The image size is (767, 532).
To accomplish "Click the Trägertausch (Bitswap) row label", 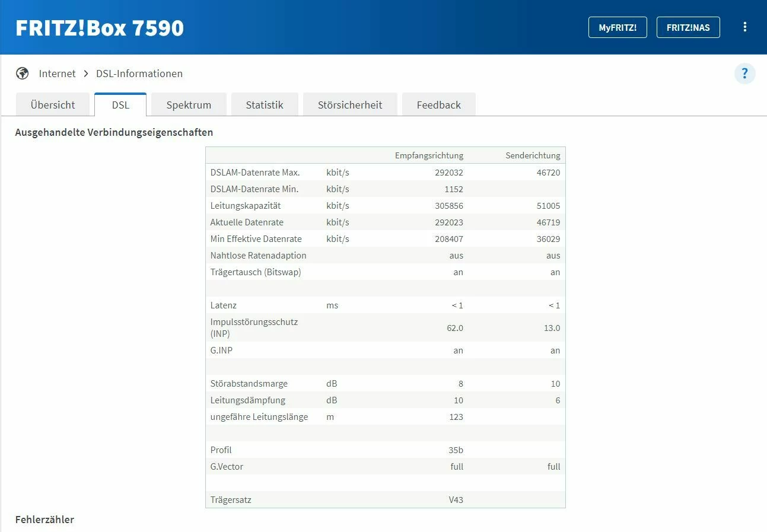I will (x=256, y=272).
